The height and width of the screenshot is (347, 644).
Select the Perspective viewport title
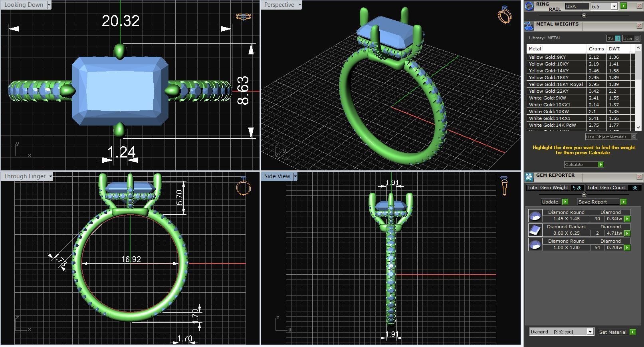click(x=279, y=5)
